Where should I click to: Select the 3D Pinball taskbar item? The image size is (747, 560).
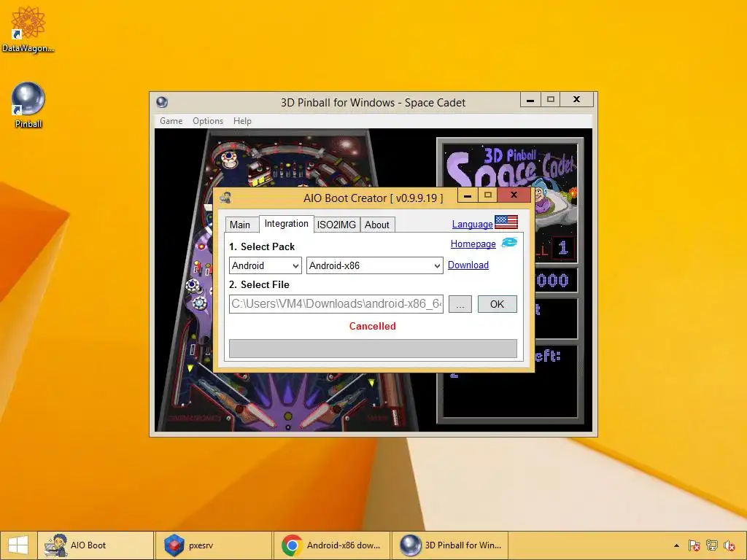pos(449,545)
